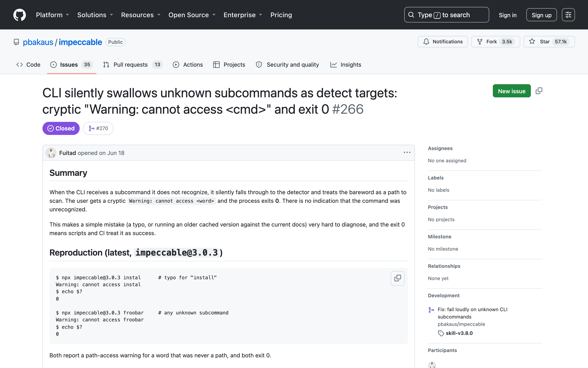The width and height of the screenshot is (588, 368).
Task: Click the 'None yet' text under Relationships
Action: pos(438,278)
